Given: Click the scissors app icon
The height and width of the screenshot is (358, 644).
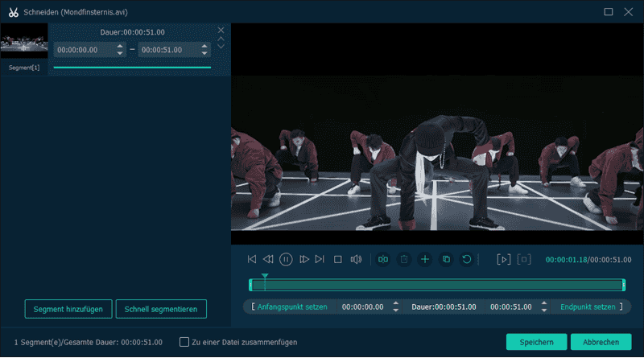Looking at the screenshot, I should pos(14,12).
